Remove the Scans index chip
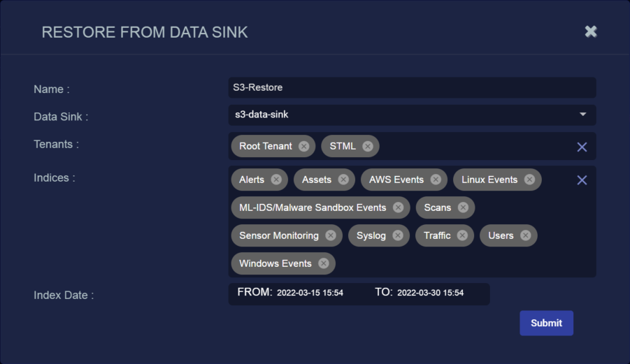The image size is (630, 364). (463, 208)
